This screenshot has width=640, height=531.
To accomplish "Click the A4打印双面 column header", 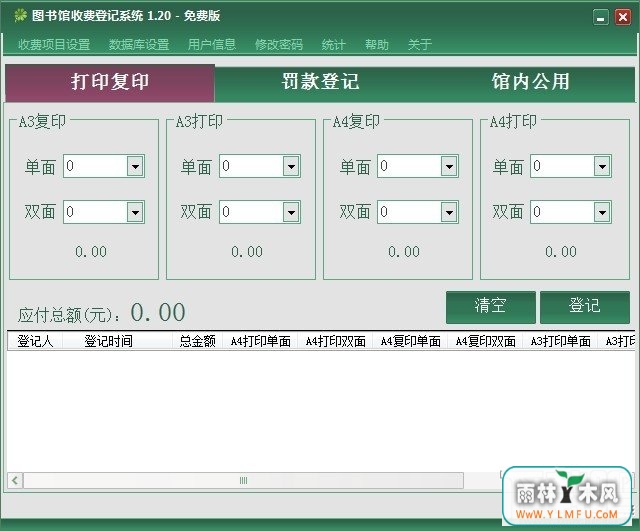I will click(336, 341).
